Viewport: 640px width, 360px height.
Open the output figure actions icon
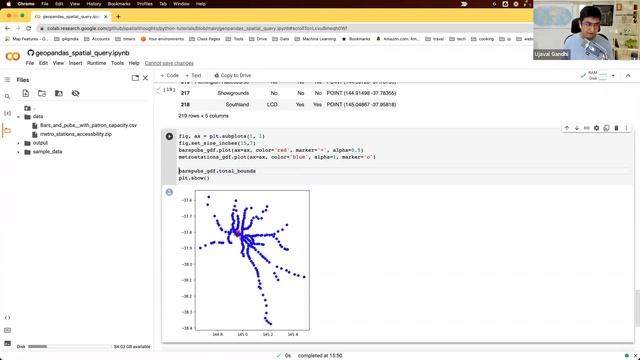pyautogui.click(x=169, y=192)
